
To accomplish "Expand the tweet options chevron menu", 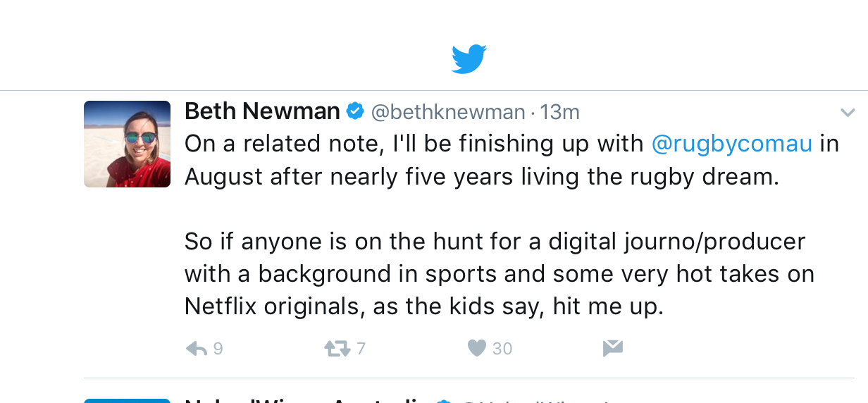I will (848, 113).
